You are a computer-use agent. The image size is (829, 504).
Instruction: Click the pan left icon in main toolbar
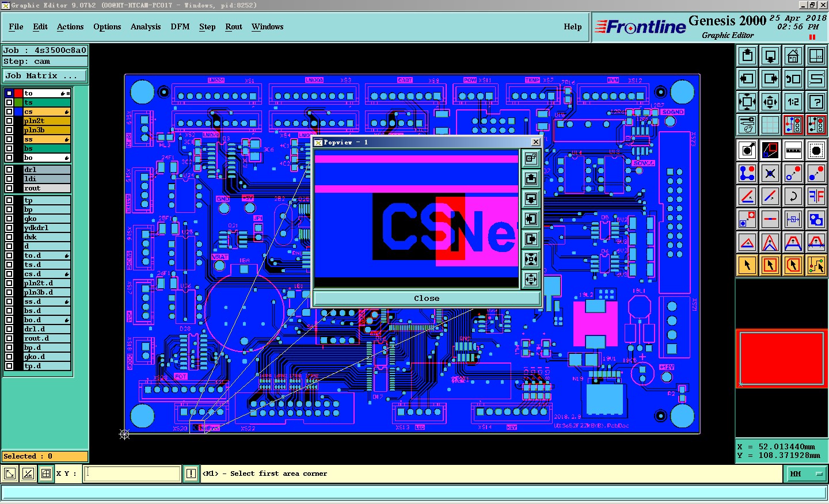[x=747, y=79]
